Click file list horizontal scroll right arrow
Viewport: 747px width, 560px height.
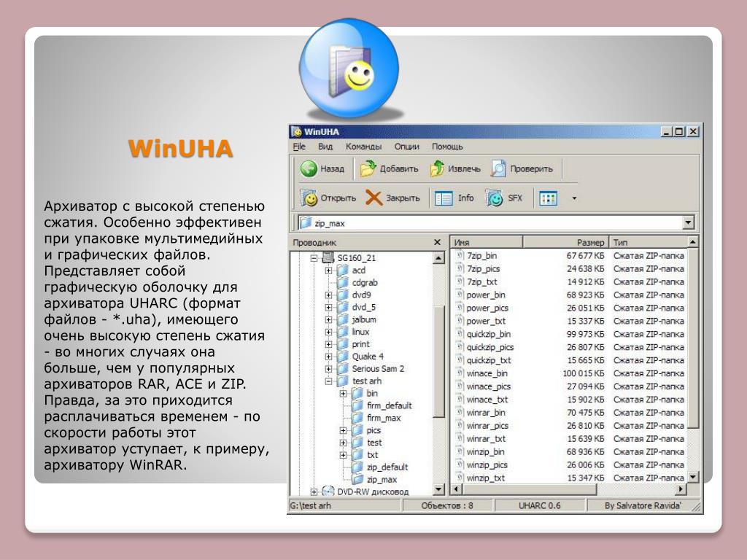click(x=682, y=489)
